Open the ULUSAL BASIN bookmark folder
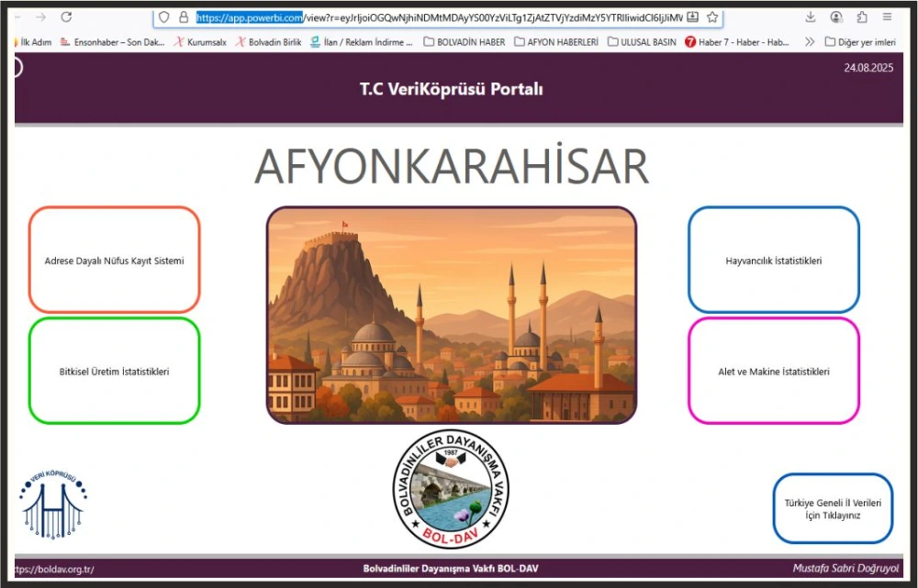 (x=643, y=42)
